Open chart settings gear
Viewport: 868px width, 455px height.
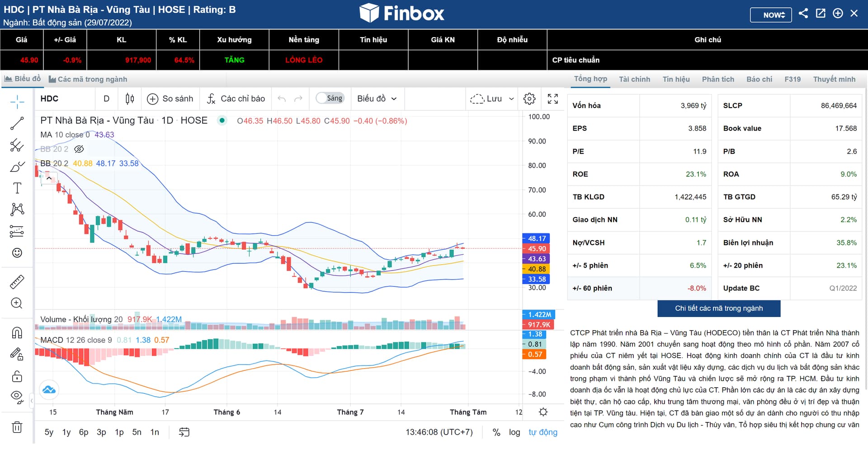pos(529,99)
